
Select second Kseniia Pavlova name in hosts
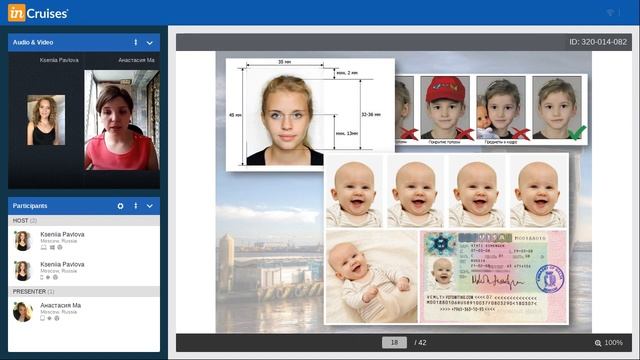click(x=62, y=264)
